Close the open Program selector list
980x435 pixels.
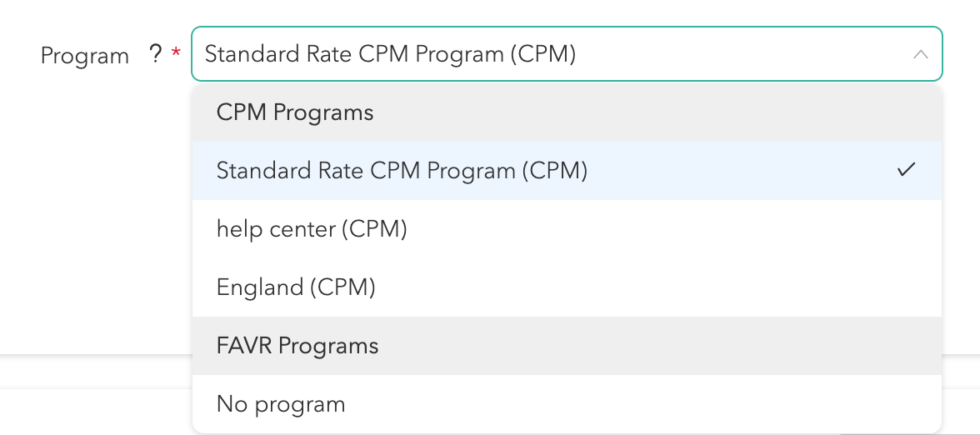920,54
